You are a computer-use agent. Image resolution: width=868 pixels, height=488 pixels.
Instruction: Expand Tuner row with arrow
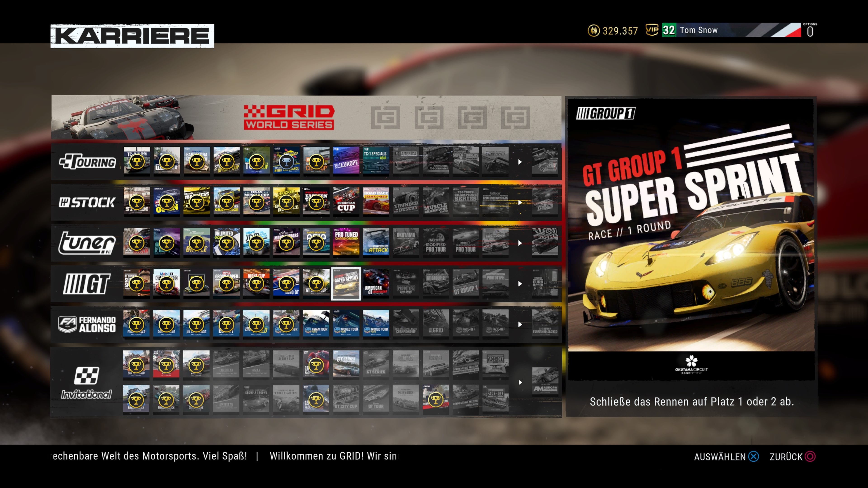click(x=520, y=243)
